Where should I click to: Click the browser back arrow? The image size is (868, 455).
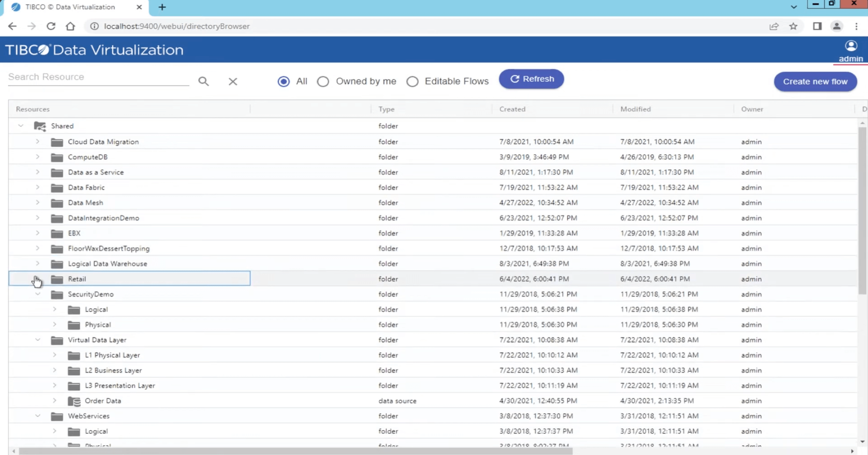pyautogui.click(x=12, y=26)
